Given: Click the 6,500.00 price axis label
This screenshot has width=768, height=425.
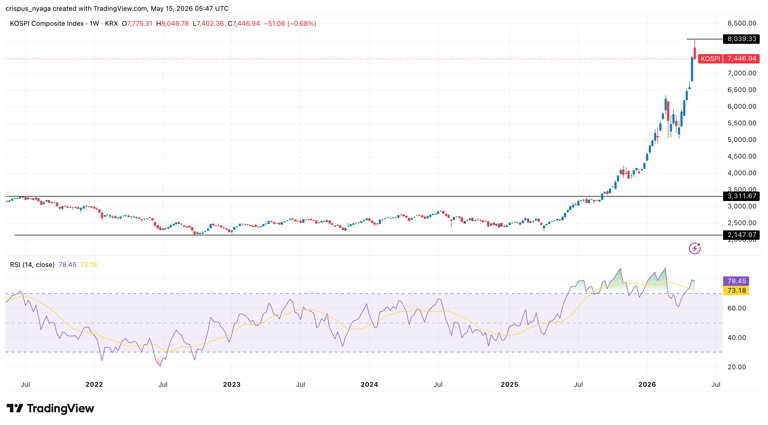Looking at the screenshot, I should coord(742,90).
